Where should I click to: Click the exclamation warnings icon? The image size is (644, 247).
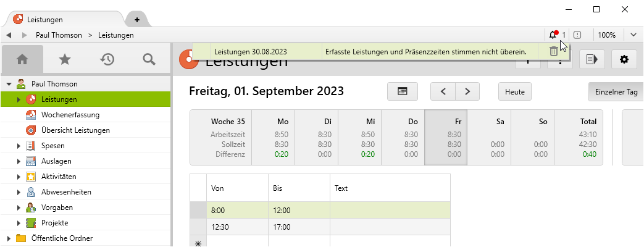click(x=577, y=35)
